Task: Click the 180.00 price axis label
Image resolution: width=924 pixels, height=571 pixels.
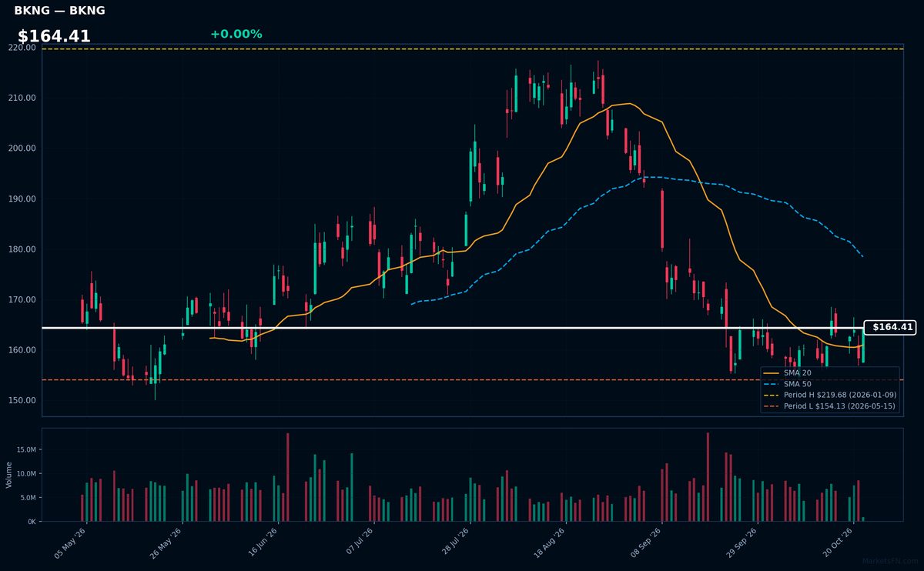Action: point(23,249)
